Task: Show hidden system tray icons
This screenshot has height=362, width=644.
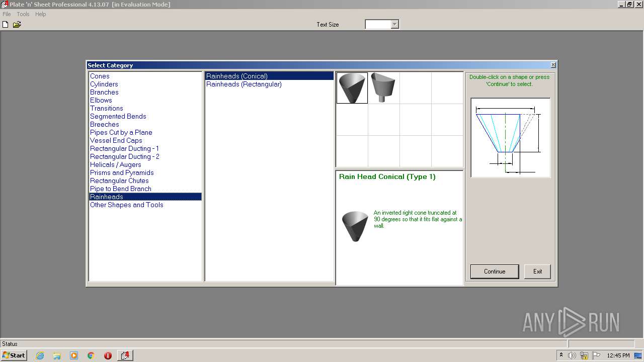Action: pos(561,355)
